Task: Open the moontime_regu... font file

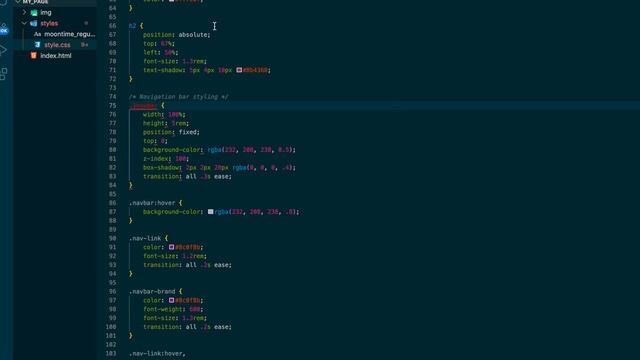Action: pyautogui.click(x=69, y=34)
